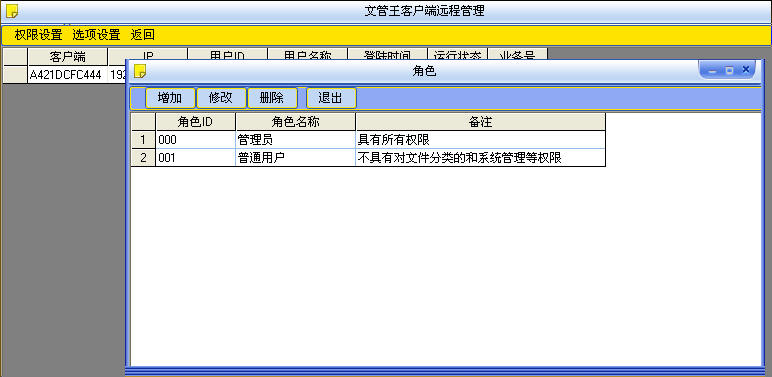The height and width of the screenshot is (377, 772).
Task: Click the 修改 button
Action: click(221, 98)
